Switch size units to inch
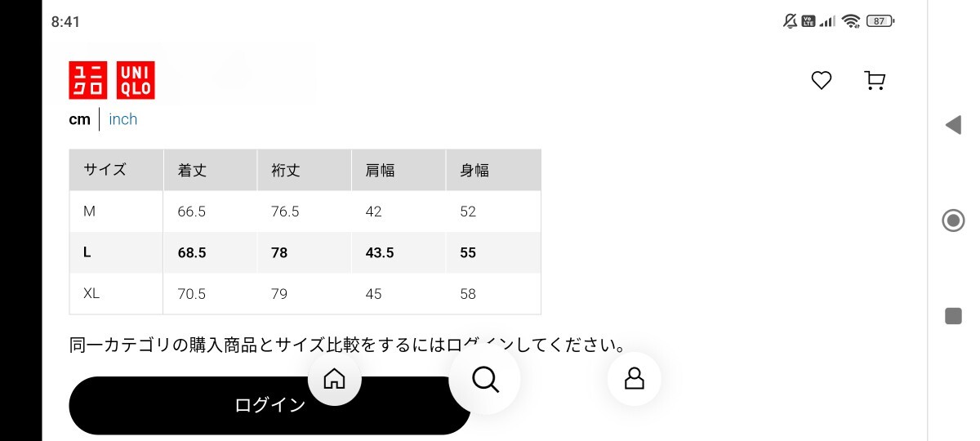The height and width of the screenshot is (441, 980). [x=123, y=119]
